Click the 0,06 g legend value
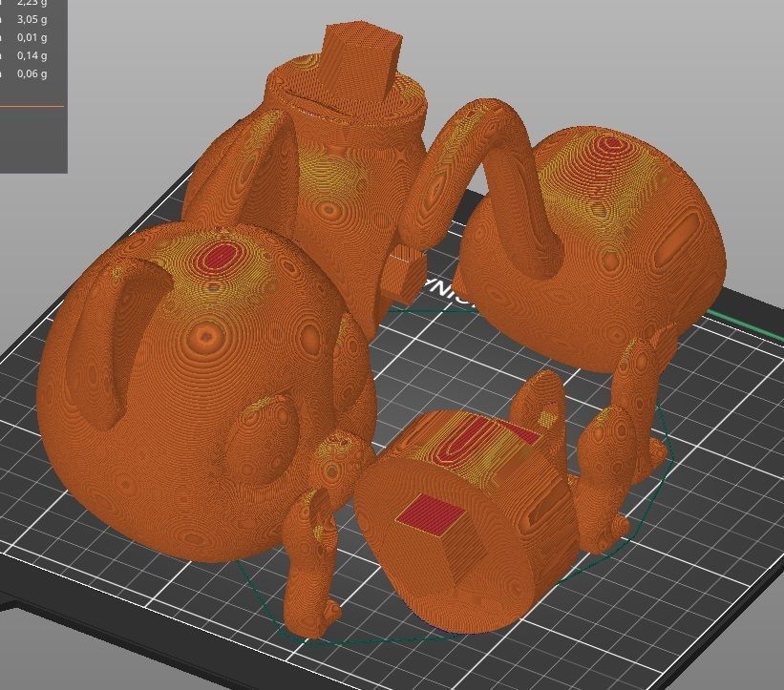This screenshot has width=784, height=690. (x=32, y=73)
